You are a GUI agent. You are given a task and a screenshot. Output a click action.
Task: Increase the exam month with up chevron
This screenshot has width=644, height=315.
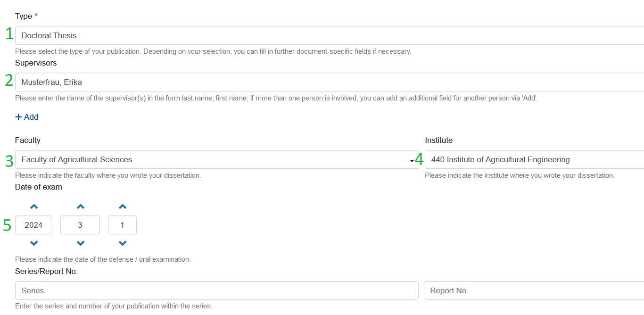(81, 207)
